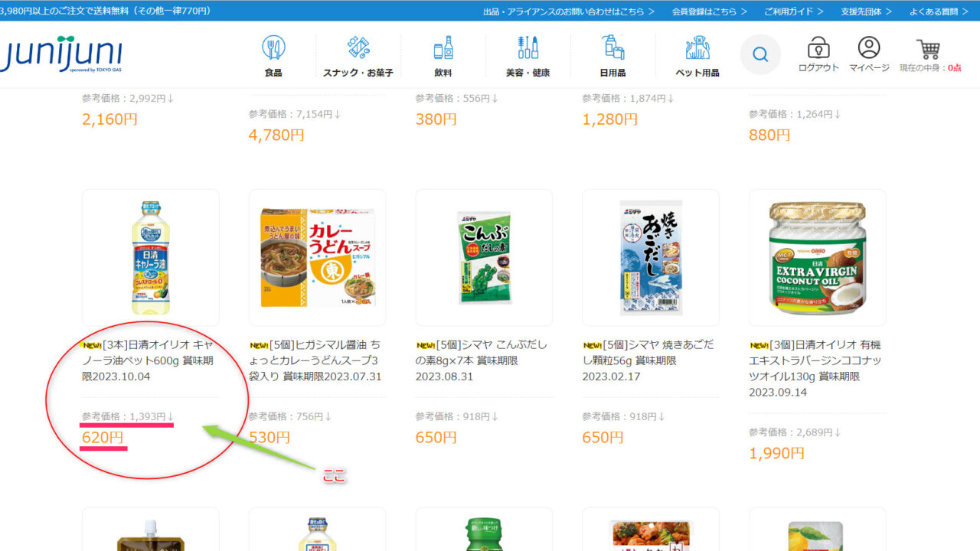The height and width of the screenshot is (551, 980).
Task: Open ヒガシマル カレーうどんスープ product title
Action: (316, 360)
